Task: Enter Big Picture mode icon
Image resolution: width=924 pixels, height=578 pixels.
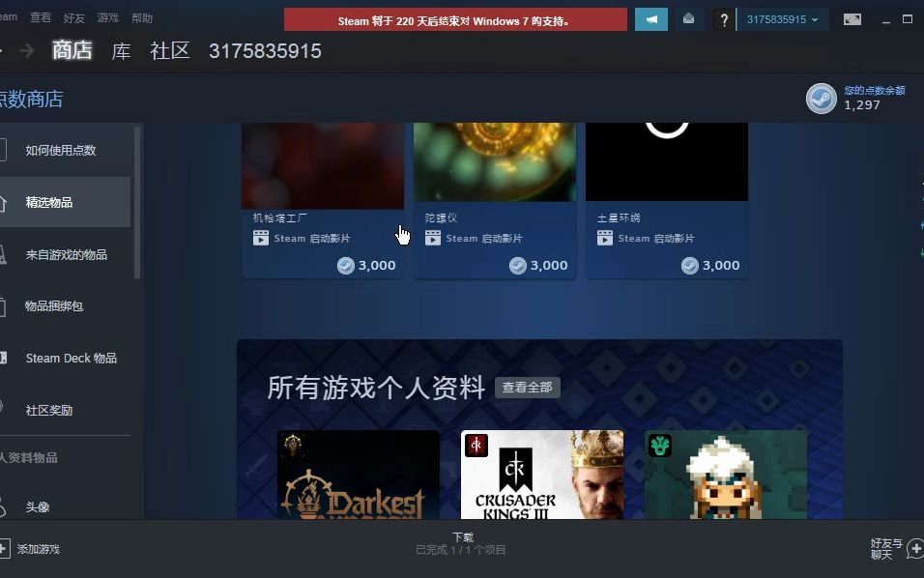Action: click(x=852, y=19)
